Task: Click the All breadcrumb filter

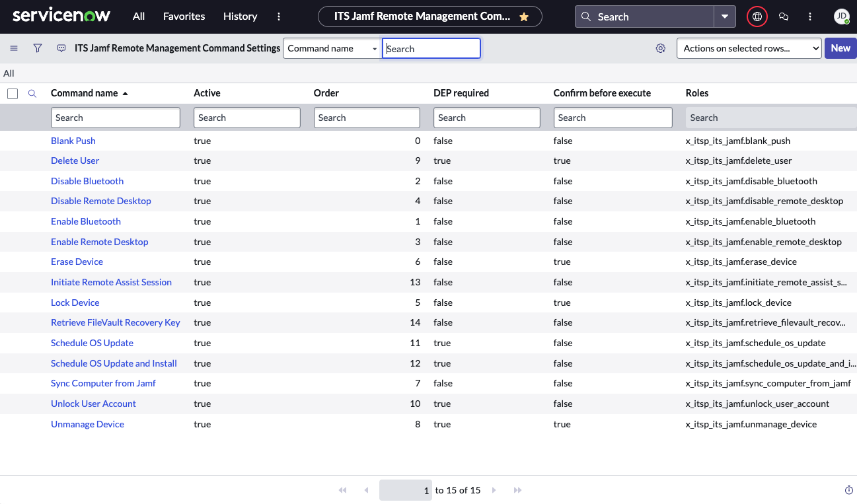Action: 9,73
